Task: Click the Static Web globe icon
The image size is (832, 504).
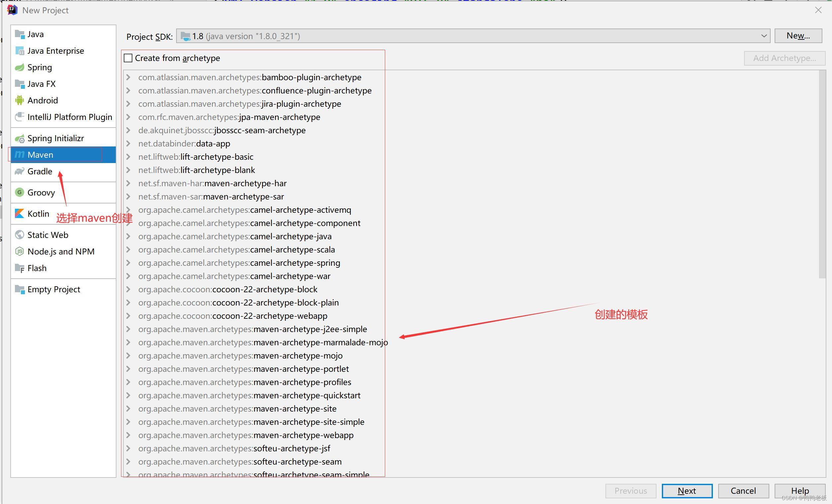Action: (20, 235)
